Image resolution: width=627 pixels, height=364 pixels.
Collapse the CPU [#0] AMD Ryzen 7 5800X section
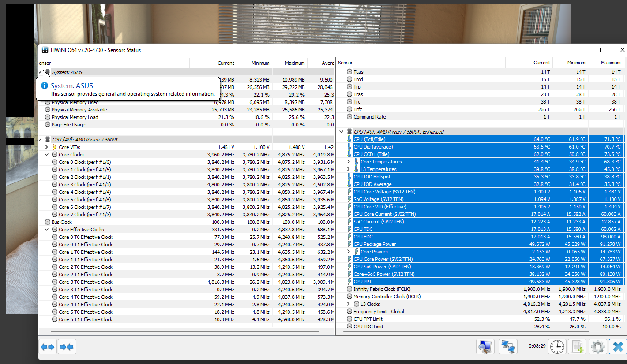pyautogui.click(x=41, y=140)
